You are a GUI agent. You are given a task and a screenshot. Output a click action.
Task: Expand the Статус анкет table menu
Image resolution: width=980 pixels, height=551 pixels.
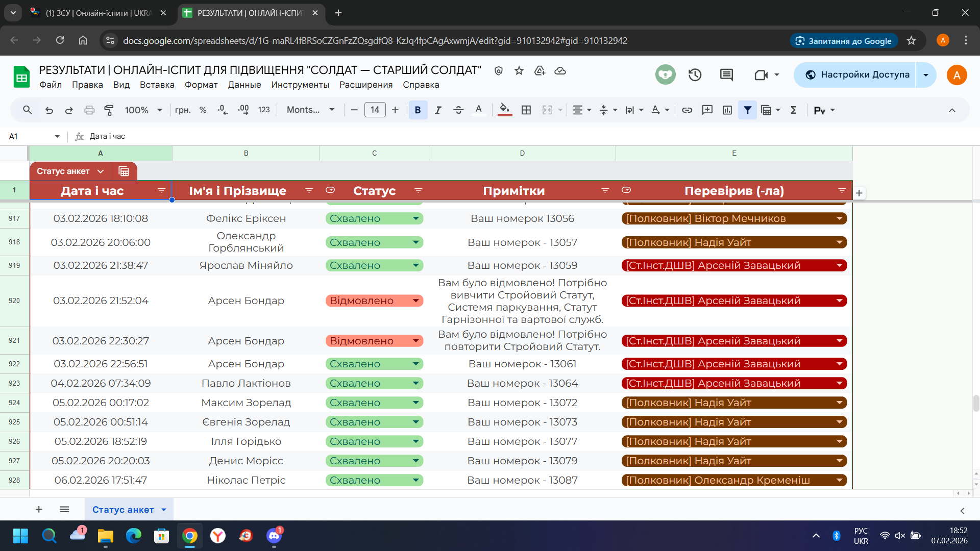tap(101, 171)
